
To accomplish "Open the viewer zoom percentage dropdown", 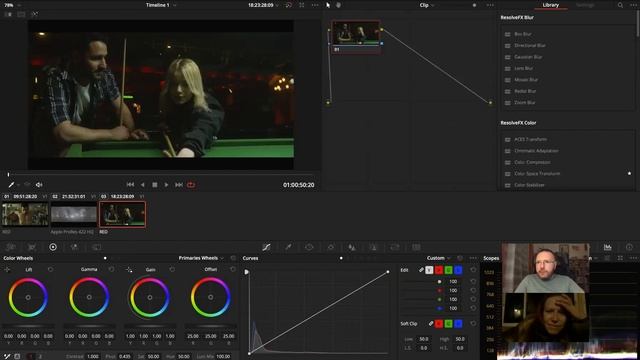I will point(12,5).
